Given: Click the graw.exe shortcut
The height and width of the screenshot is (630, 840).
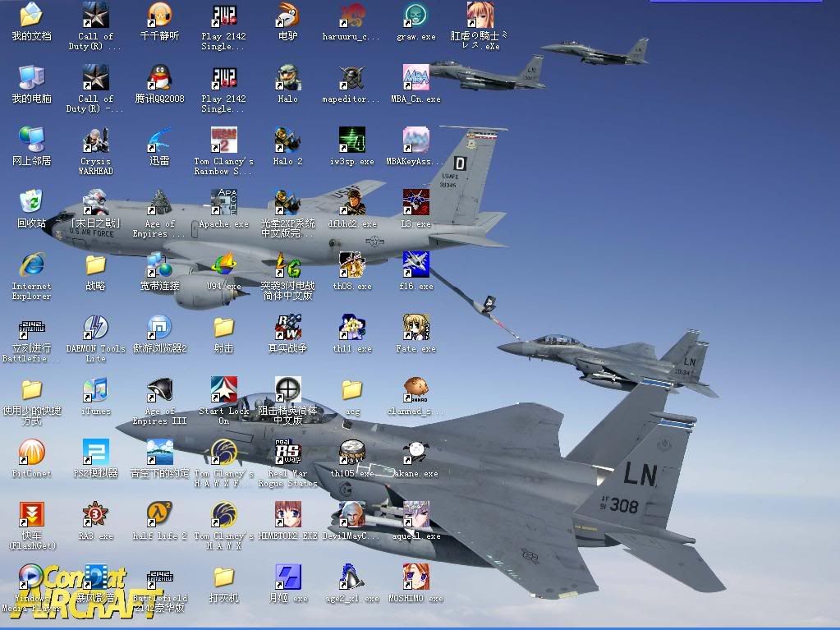Looking at the screenshot, I should click(x=416, y=15).
